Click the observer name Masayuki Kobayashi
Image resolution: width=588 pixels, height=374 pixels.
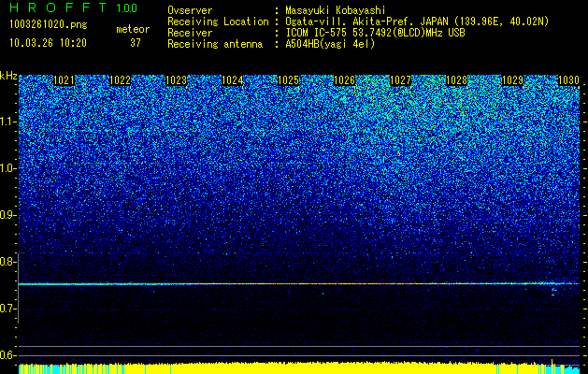click(x=336, y=11)
